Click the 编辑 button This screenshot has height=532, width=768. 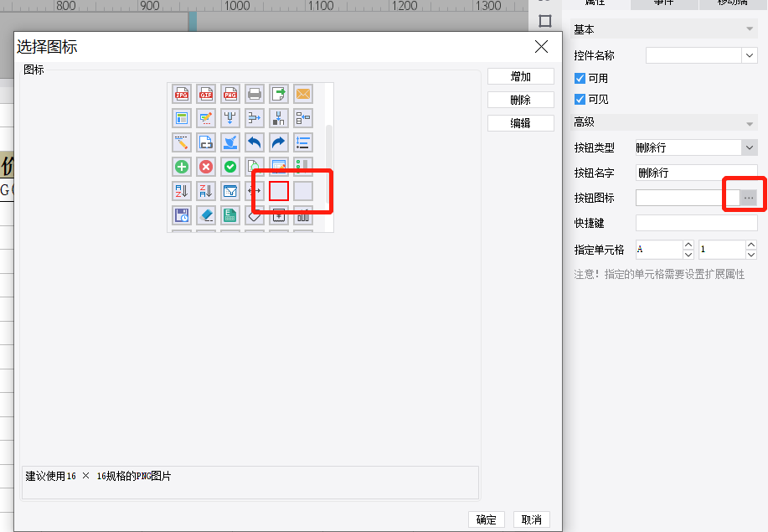(521, 123)
